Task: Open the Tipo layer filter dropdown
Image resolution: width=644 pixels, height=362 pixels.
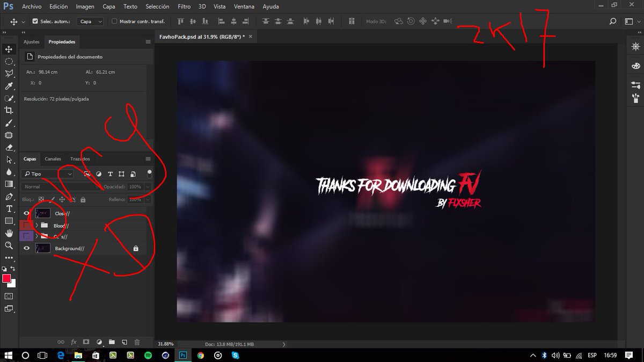Action: pos(48,174)
